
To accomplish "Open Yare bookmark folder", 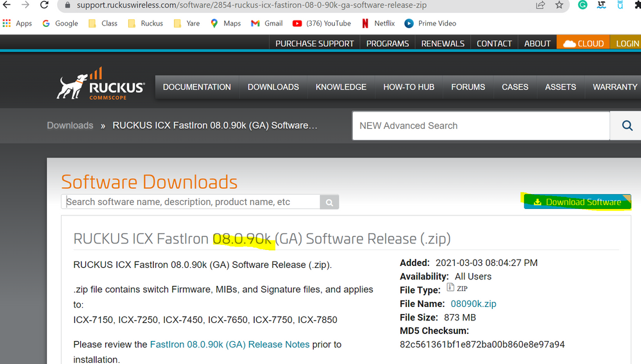I will (187, 23).
